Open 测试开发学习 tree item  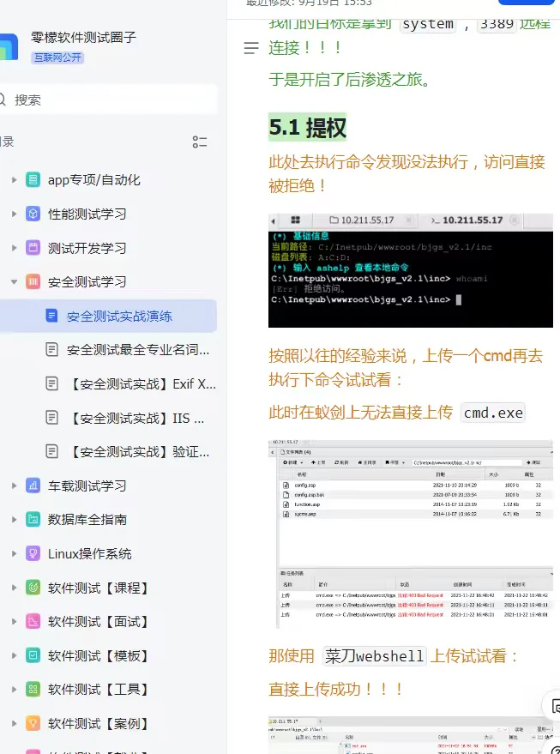point(87,248)
